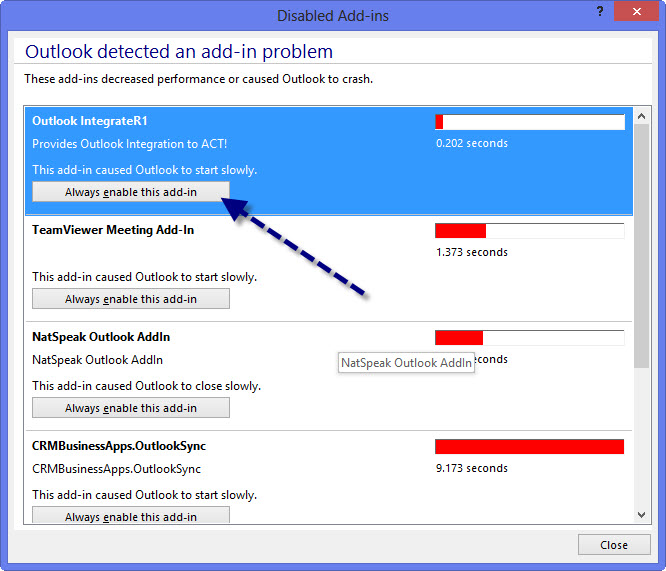The image size is (666, 571).
Task: Select the Outlook IntegrateR1 title
Action: click(x=90, y=121)
